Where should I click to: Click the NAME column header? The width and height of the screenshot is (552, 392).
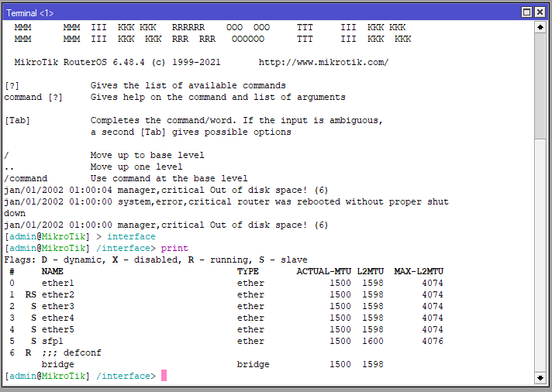pos(53,271)
